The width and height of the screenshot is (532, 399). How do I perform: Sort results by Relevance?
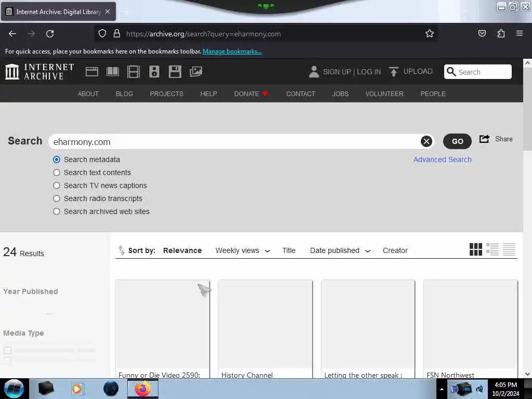[x=182, y=250]
